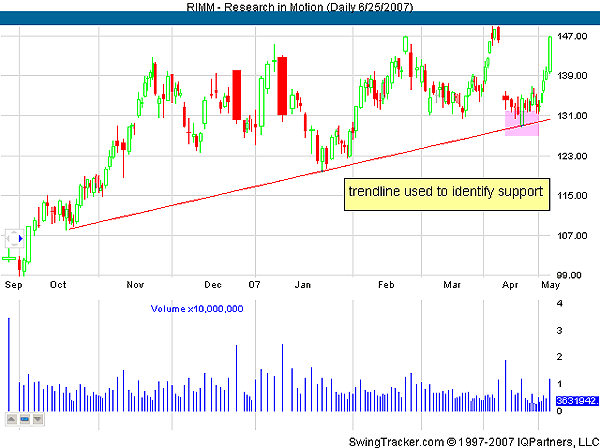Click the 107.00 price axis label
The height and width of the screenshot is (448, 600).
572,236
